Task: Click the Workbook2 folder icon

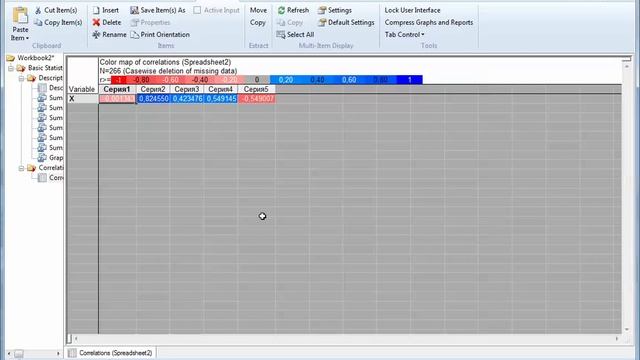Action: click(x=11, y=58)
